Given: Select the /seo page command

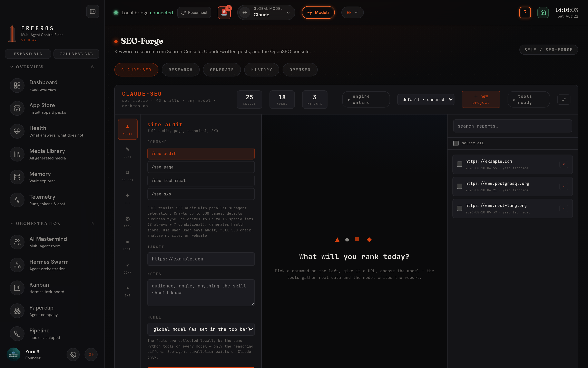Looking at the screenshot, I should (201, 167).
